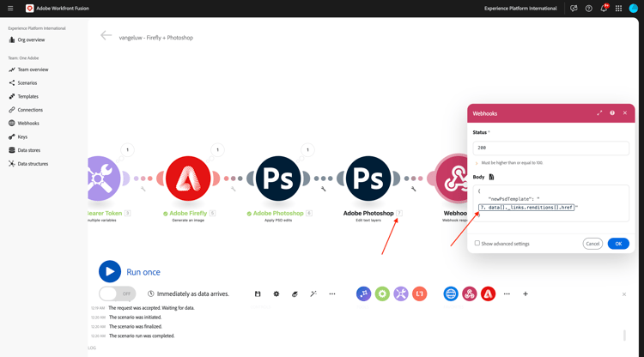Click the Status input field
This screenshot has width=644, height=357.
pyautogui.click(x=550, y=148)
